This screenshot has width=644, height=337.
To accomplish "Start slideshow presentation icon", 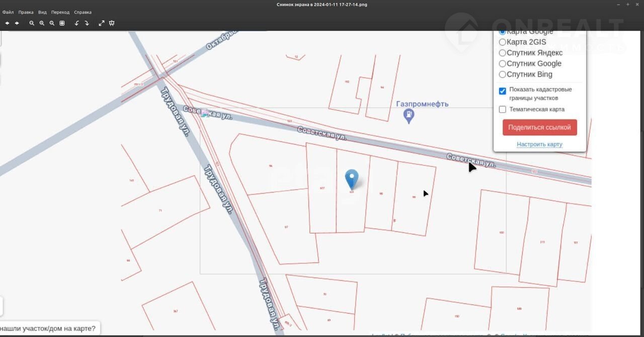I will (112, 23).
